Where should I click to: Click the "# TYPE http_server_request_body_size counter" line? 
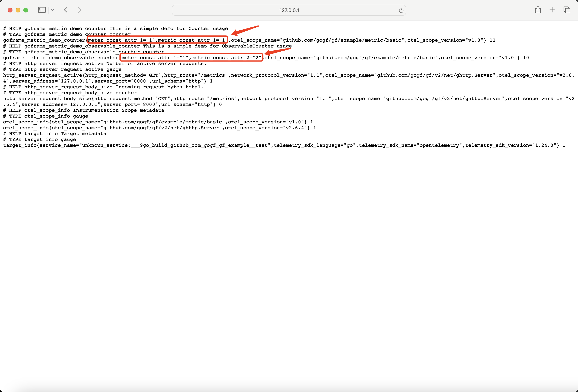pos(70,93)
